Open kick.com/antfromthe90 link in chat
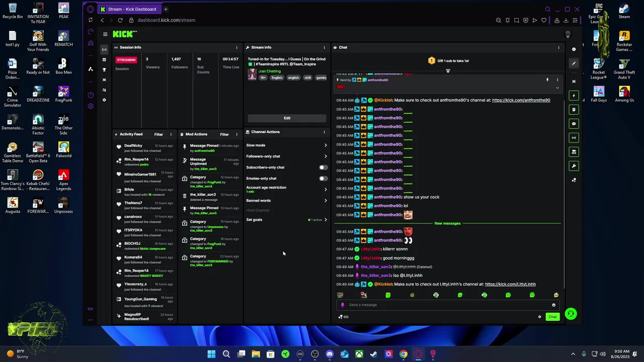This screenshot has width=644, height=362. (521, 100)
